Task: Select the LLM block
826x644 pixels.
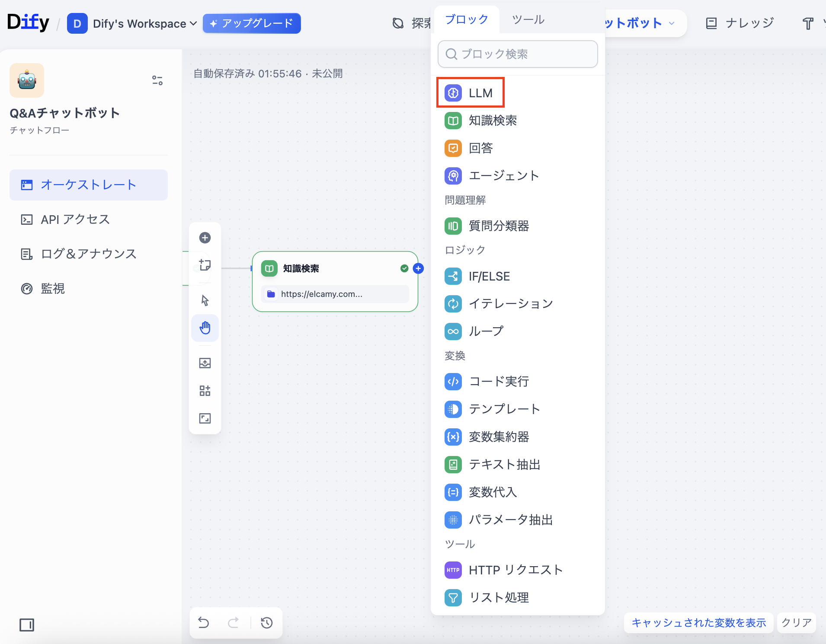Action: [x=470, y=93]
